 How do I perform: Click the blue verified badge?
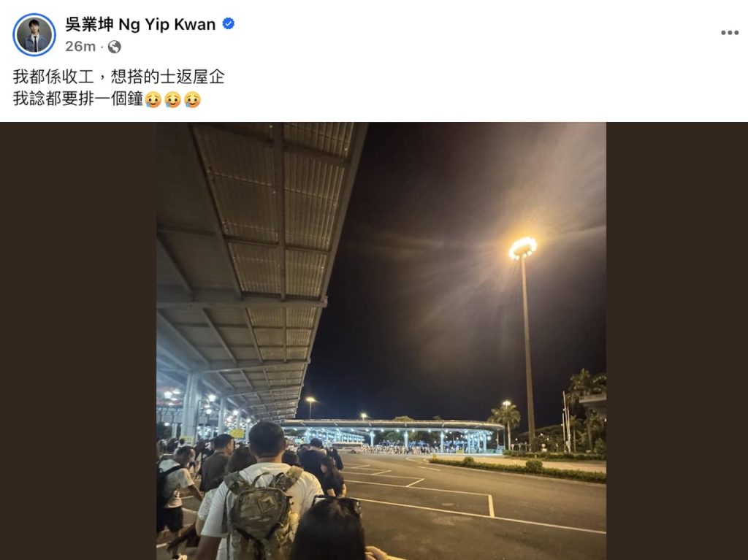(x=229, y=23)
